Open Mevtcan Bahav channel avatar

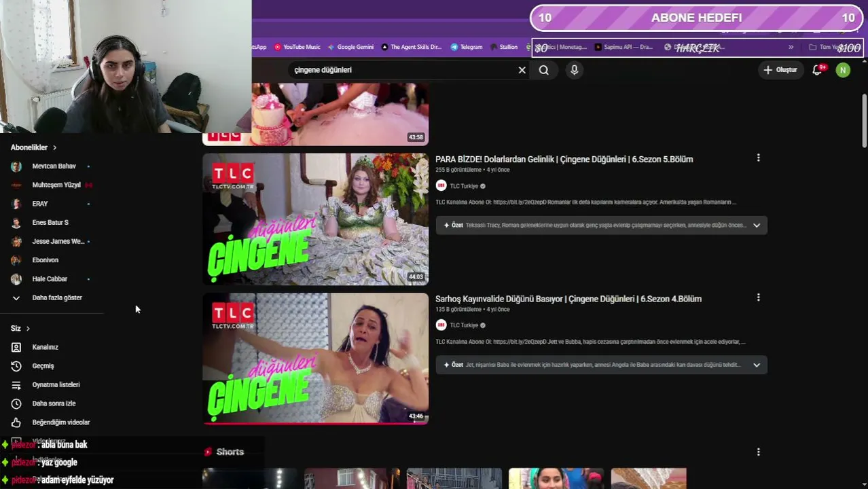pyautogui.click(x=16, y=166)
